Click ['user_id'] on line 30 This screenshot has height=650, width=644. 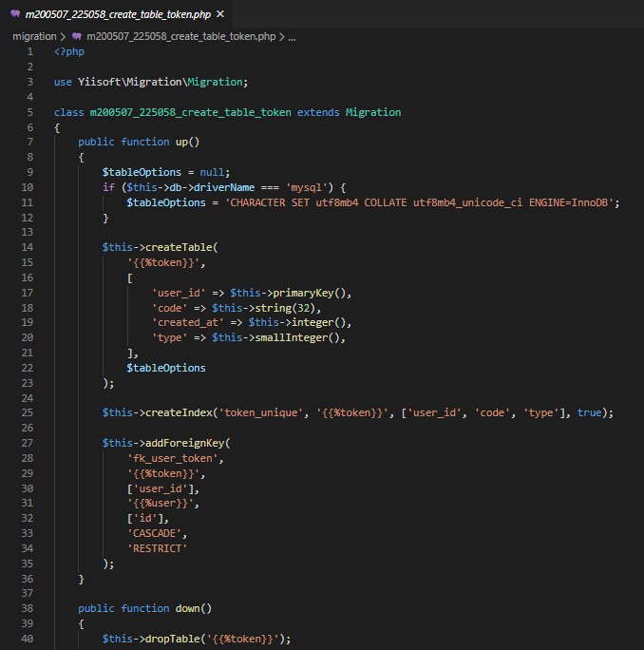[x=161, y=489]
